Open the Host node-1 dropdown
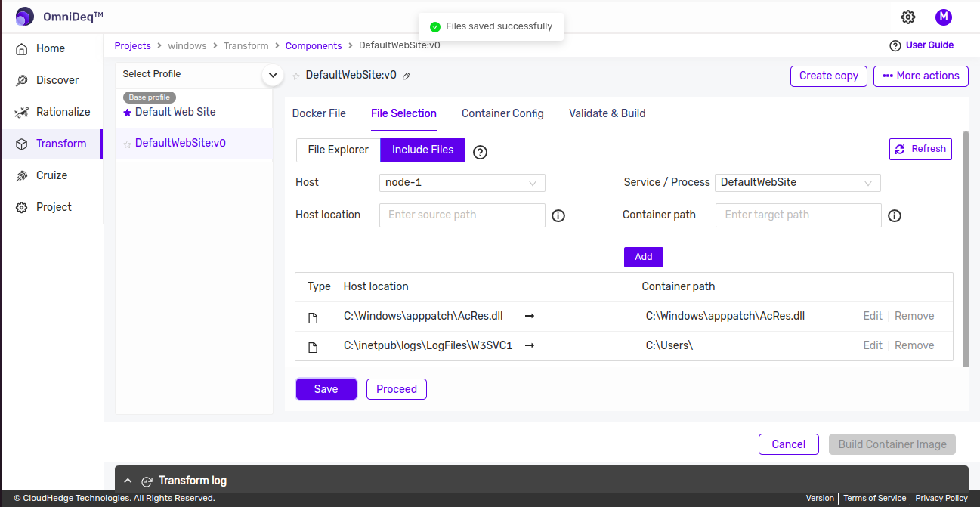980x507 pixels. (462, 183)
